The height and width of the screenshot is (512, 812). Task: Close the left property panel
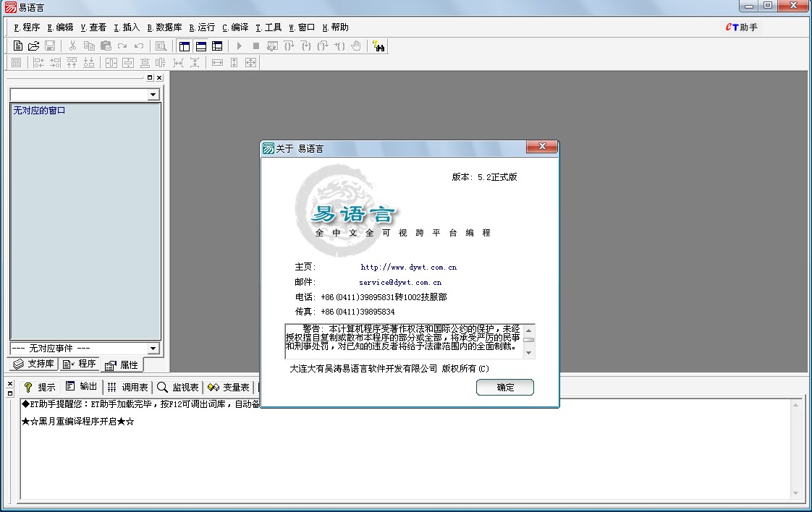[159, 77]
